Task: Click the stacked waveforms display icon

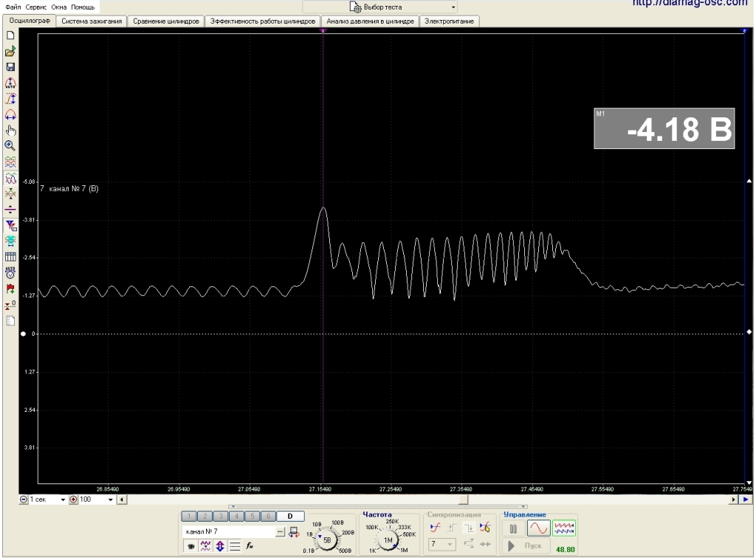Action: (x=10, y=162)
